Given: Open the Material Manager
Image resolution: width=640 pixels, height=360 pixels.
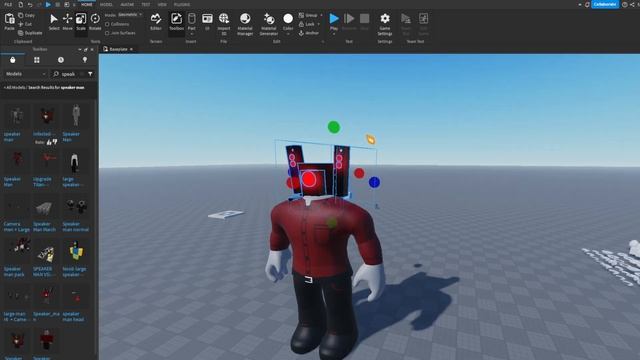Looking at the screenshot, I should 245,24.
